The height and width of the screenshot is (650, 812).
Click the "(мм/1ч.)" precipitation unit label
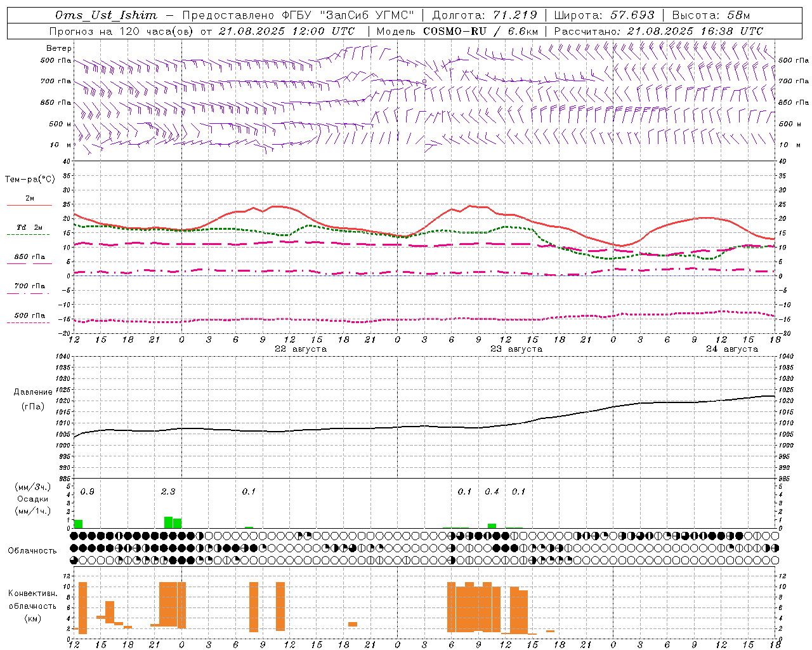[33, 511]
